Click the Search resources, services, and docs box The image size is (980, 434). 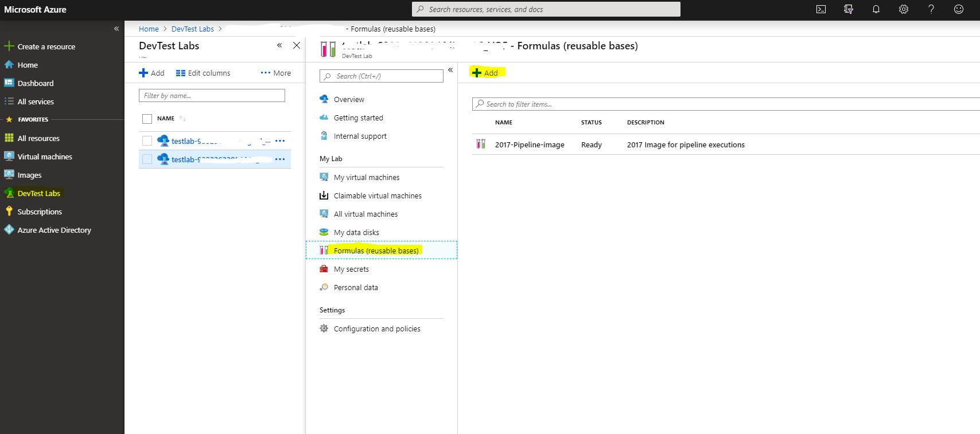click(x=546, y=9)
